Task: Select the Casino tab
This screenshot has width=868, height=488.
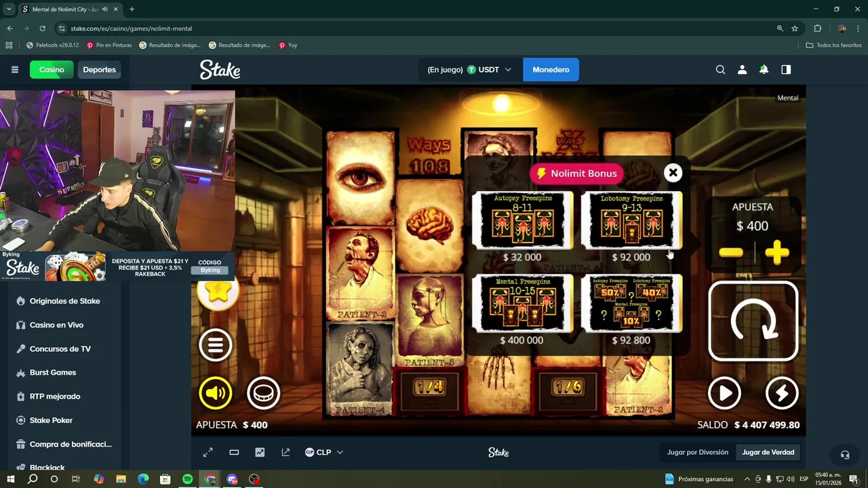Action: (52, 70)
